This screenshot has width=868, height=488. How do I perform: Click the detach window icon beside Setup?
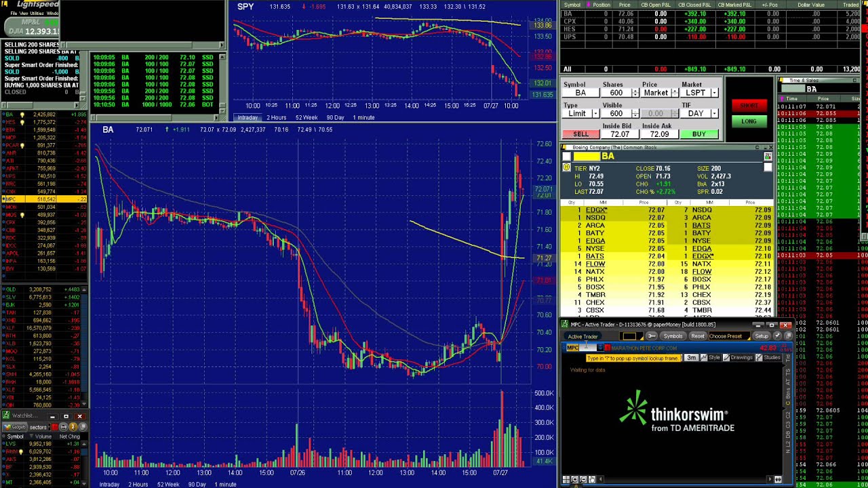(789, 336)
